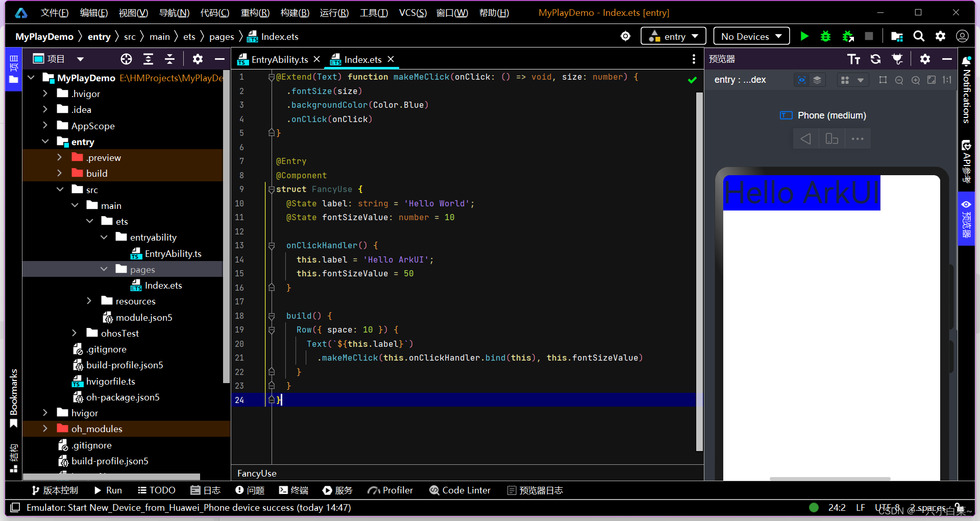Run the entry module with the green play button
The width and height of the screenshot is (980, 521).
coord(804,36)
